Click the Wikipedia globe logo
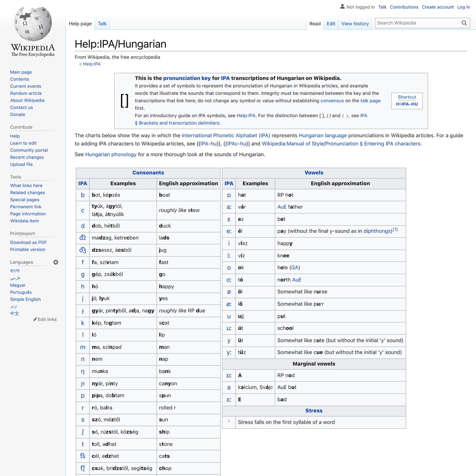This screenshot has width=476, height=476. pos(32,24)
